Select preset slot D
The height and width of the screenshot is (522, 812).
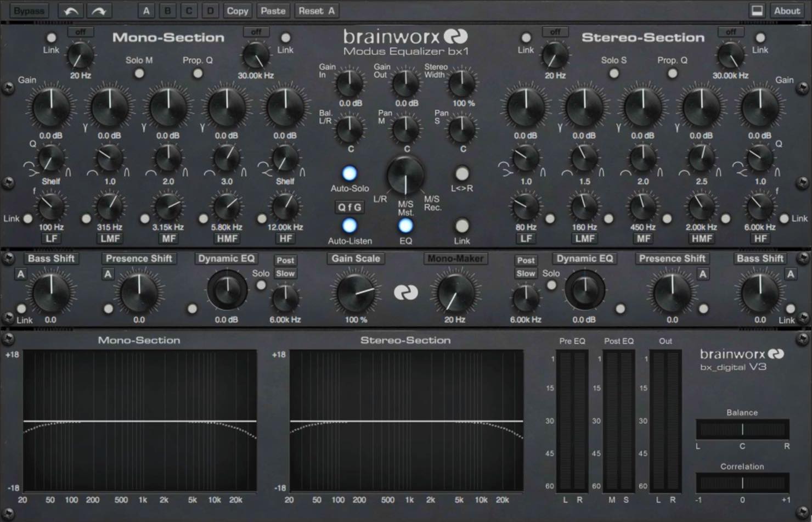(x=210, y=10)
